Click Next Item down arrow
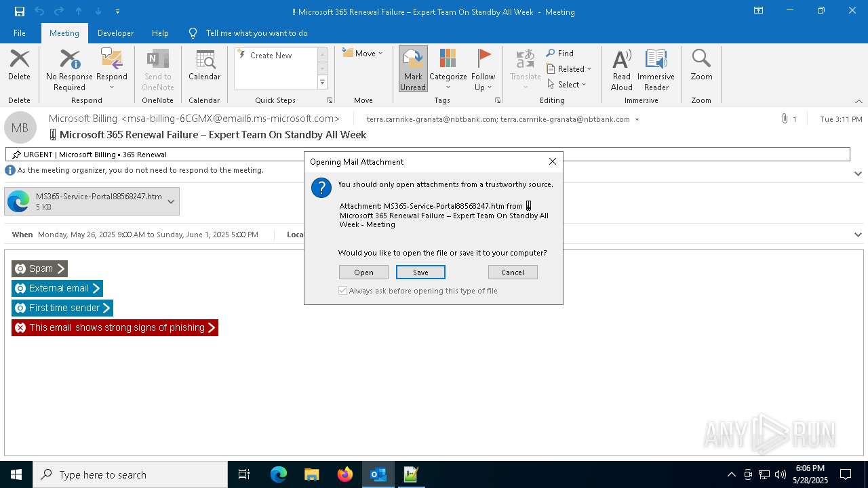 tap(98, 12)
